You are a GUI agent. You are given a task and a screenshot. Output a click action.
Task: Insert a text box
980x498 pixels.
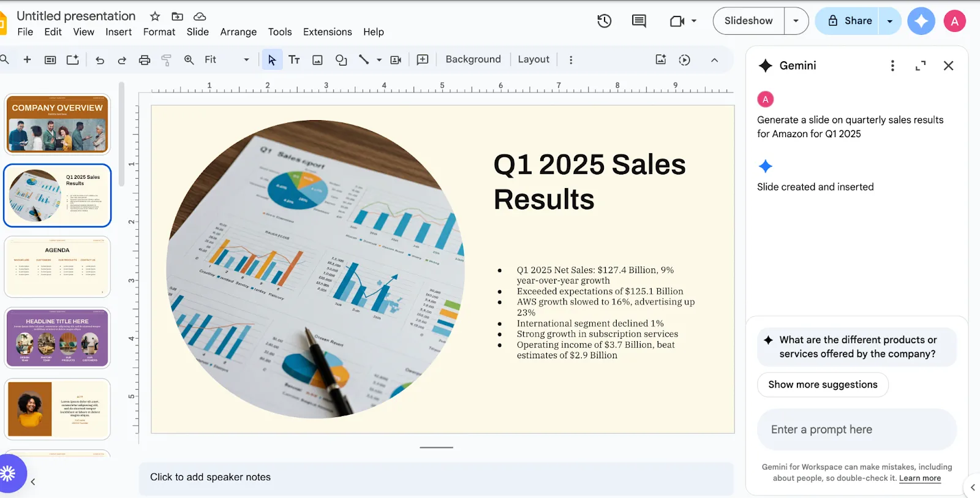click(295, 59)
